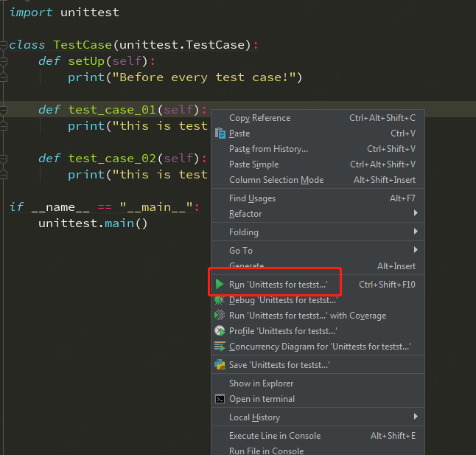Screen dimensions: 476x455
Task: Click the TestCase class name
Action: click(x=83, y=45)
